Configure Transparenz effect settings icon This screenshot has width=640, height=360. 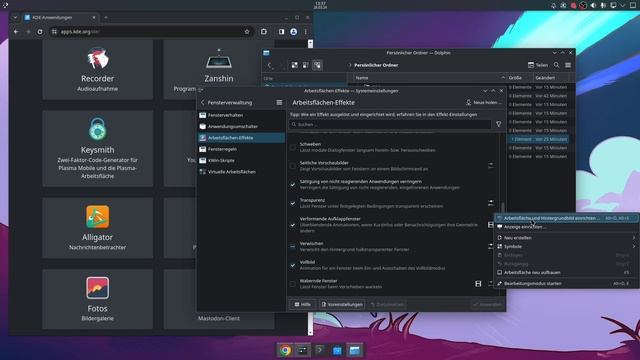coord(491,203)
